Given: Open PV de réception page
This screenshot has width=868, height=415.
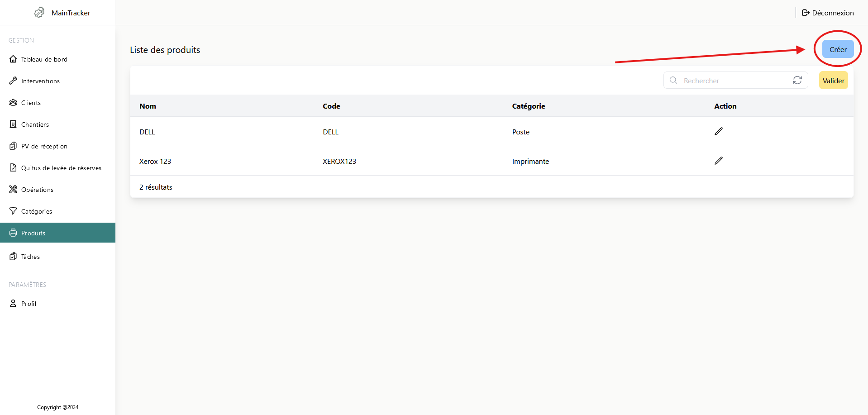Looking at the screenshot, I should click(x=44, y=146).
